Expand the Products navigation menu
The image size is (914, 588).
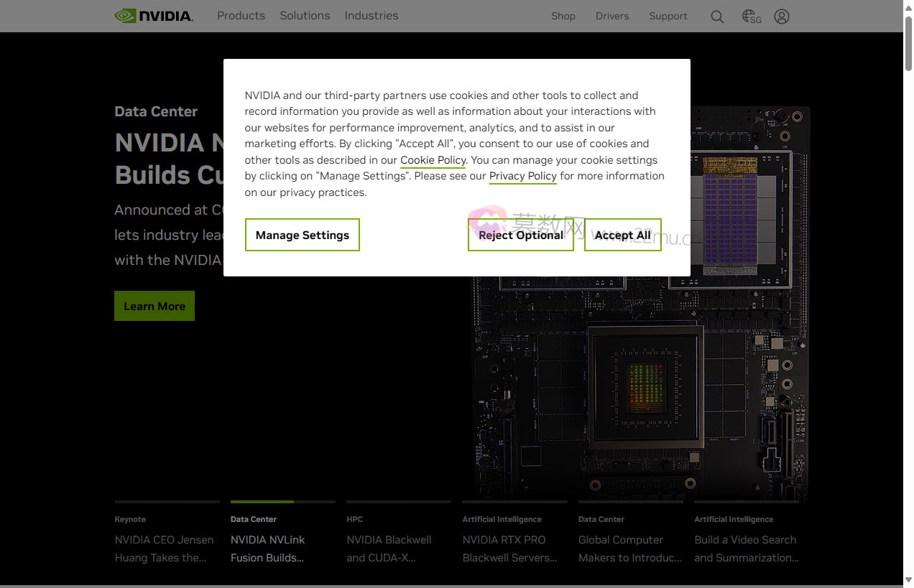(241, 15)
